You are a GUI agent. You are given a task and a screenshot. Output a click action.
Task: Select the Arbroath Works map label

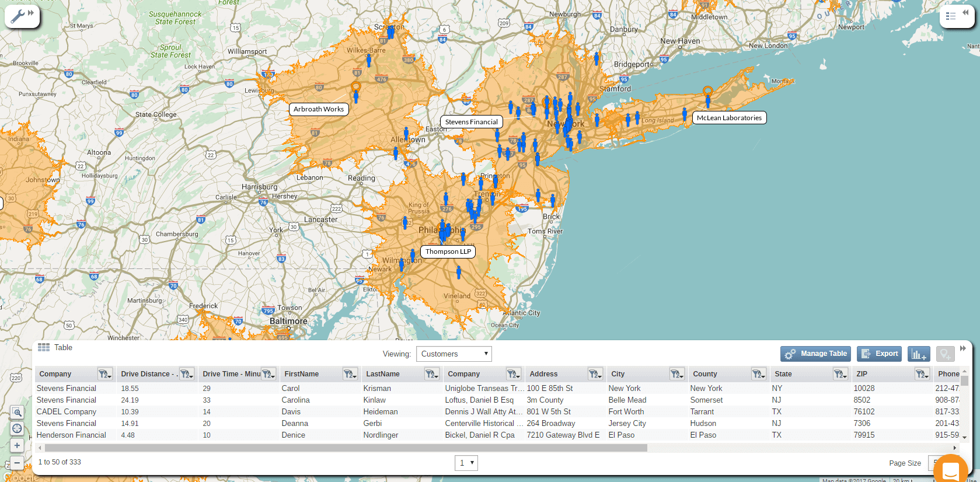coord(319,109)
